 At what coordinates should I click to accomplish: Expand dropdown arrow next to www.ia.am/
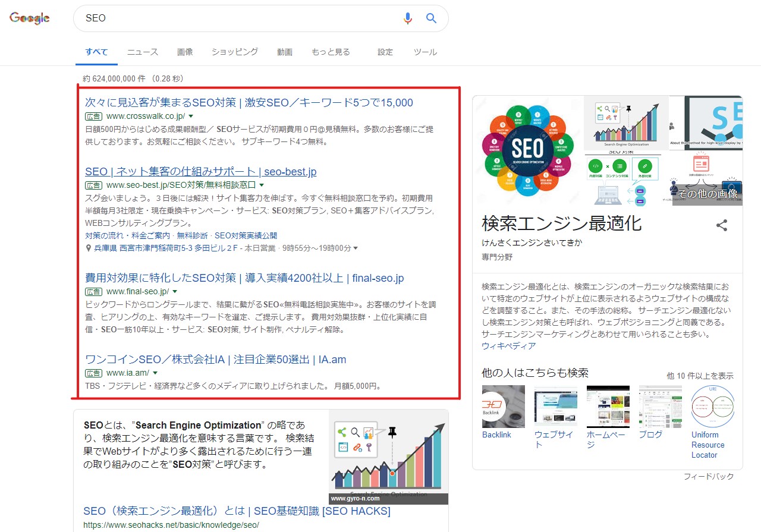(155, 373)
